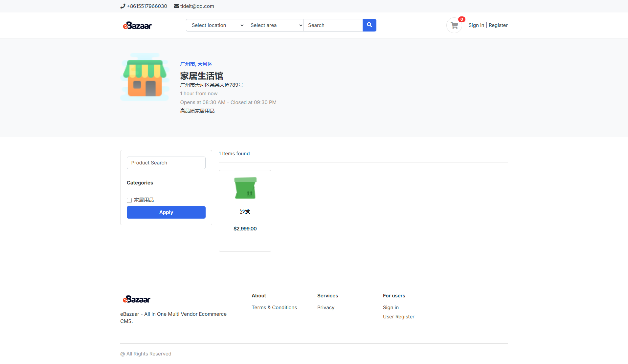Click the store shop illustration icon
628x364 pixels.
(145, 77)
